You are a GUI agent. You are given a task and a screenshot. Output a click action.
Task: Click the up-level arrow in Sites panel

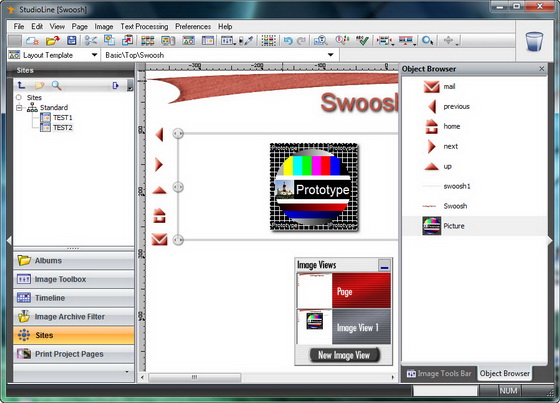21,85
